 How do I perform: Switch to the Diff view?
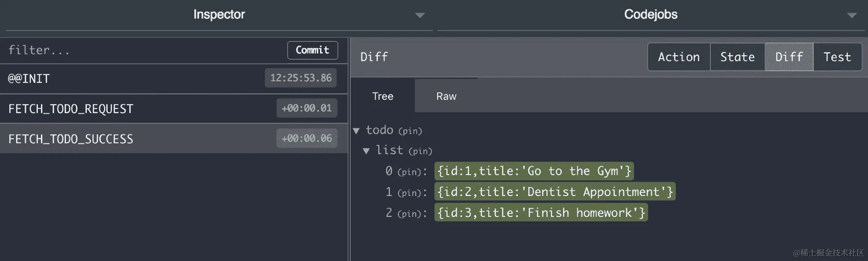(789, 57)
